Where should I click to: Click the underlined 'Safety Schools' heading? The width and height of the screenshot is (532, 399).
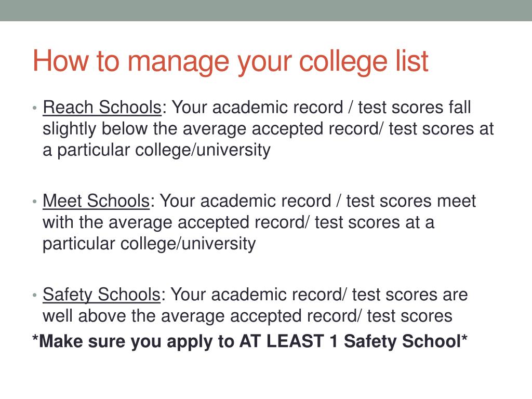tap(101, 295)
